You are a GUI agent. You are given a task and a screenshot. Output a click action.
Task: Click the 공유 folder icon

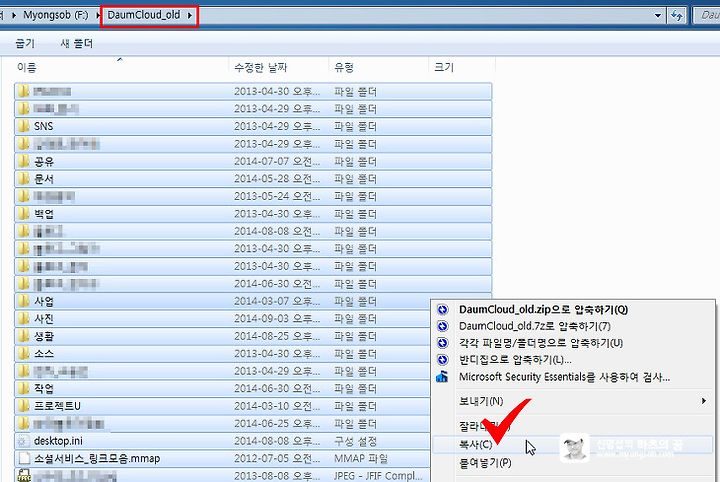(x=23, y=161)
